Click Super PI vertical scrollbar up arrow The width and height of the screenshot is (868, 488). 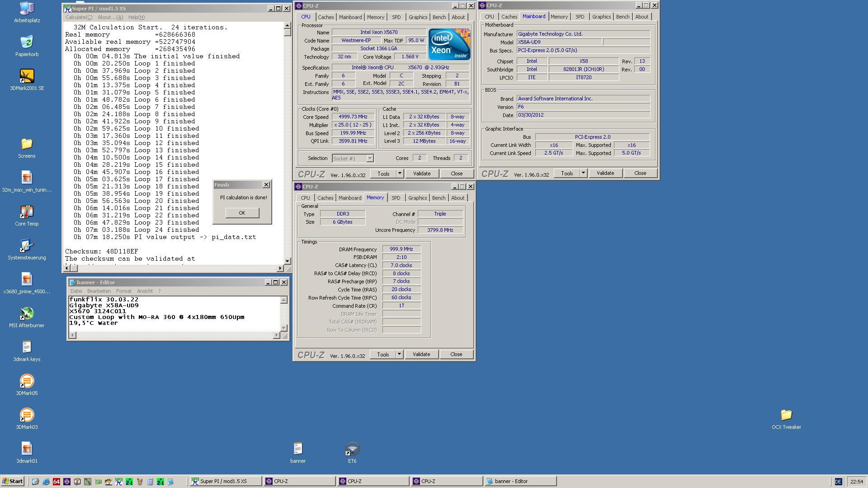(287, 25)
